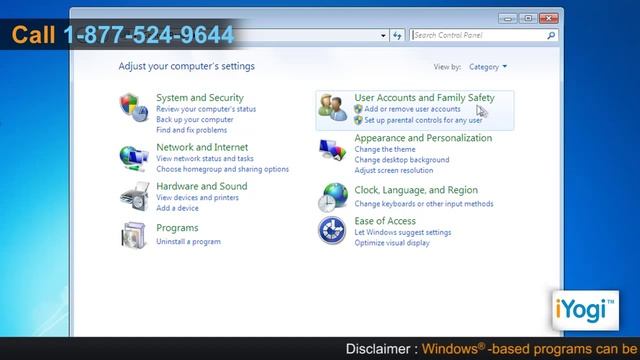640x360 pixels.
Task: Open the address bar history dropdown arrow
Action: point(383,36)
